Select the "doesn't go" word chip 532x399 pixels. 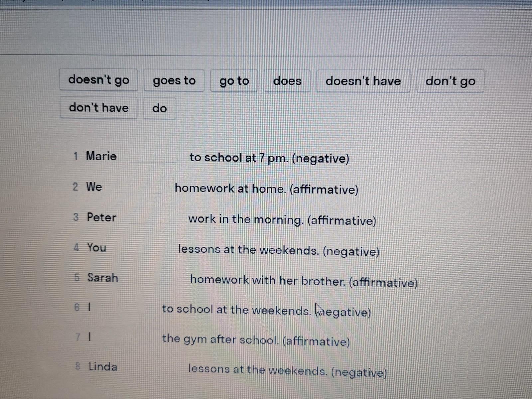[99, 80]
